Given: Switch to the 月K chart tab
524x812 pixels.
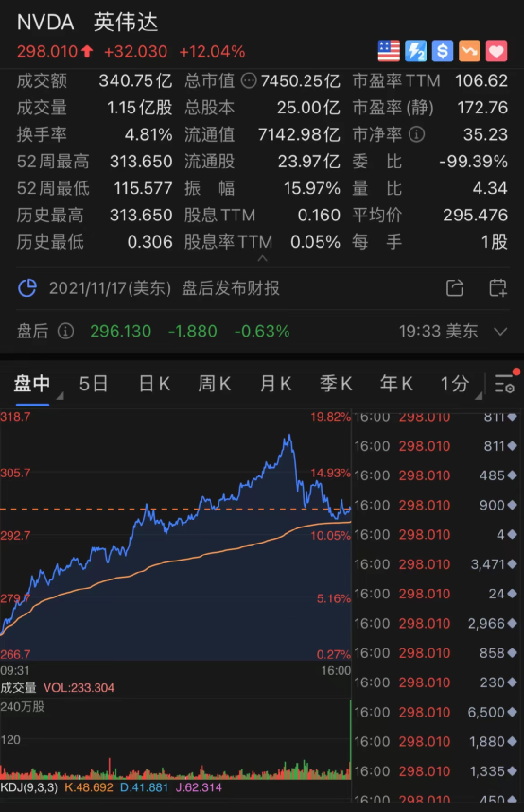Looking at the screenshot, I should click(276, 384).
